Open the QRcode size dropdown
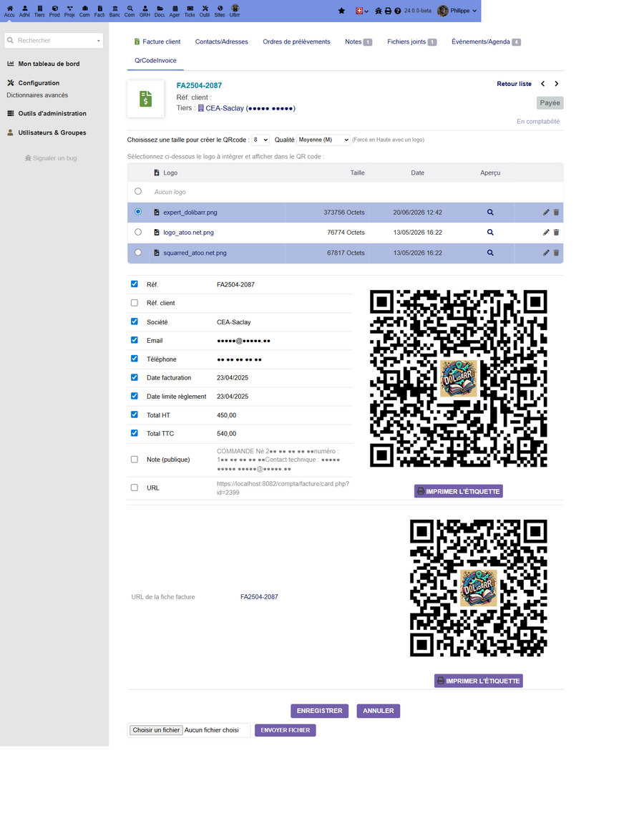Viewport: 644px width, 829px height. (x=260, y=140)
